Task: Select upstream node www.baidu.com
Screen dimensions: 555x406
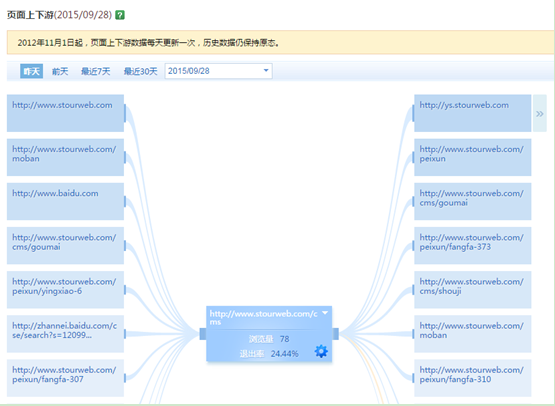Action: pos(65,201)
